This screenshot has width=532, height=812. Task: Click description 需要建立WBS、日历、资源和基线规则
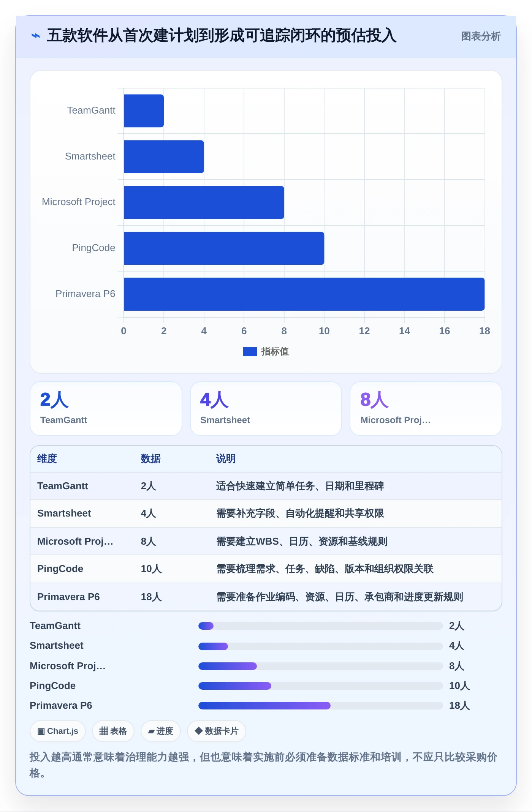302,542
